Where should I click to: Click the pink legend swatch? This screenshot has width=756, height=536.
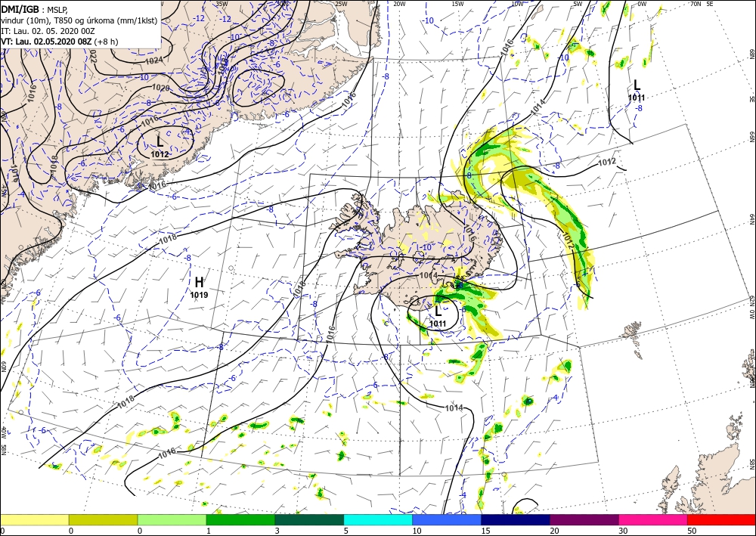[653, 519]
